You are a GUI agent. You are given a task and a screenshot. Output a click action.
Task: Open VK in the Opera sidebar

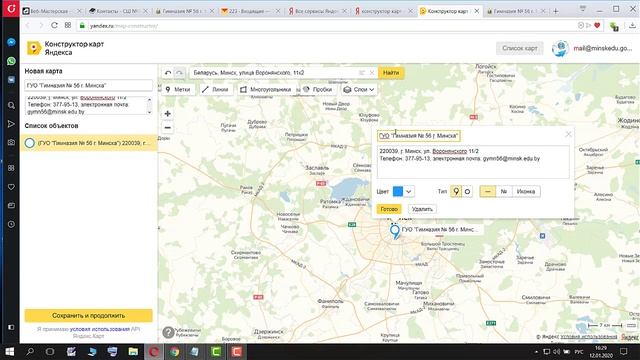[x=11, y=80]
